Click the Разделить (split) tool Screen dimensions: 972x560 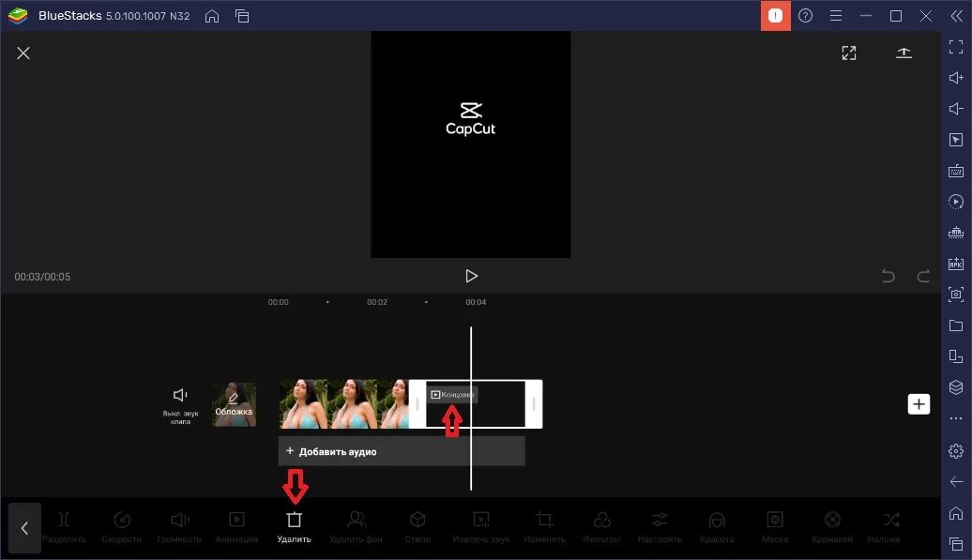(64, 527)
